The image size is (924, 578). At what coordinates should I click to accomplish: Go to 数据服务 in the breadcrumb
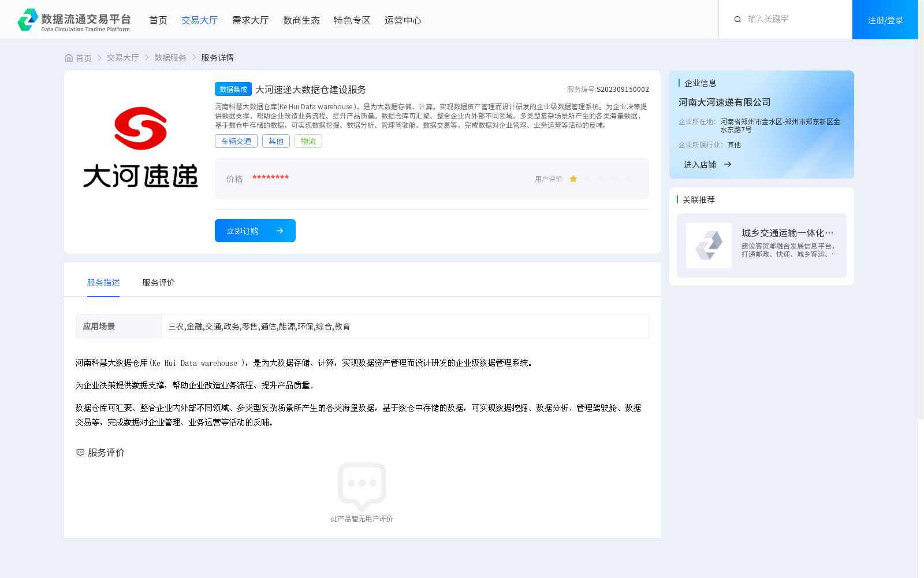click(170, 58)
